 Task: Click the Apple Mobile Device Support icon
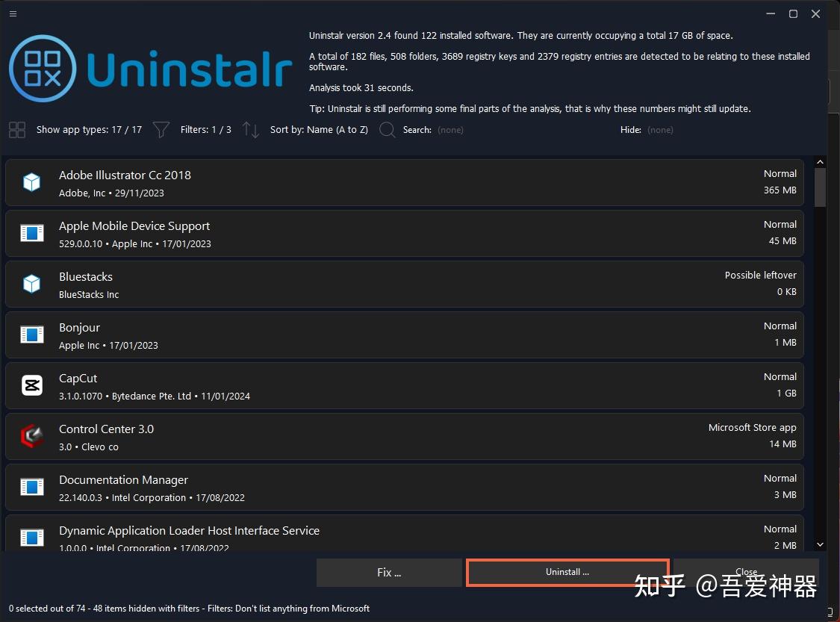tap(31, 233)
